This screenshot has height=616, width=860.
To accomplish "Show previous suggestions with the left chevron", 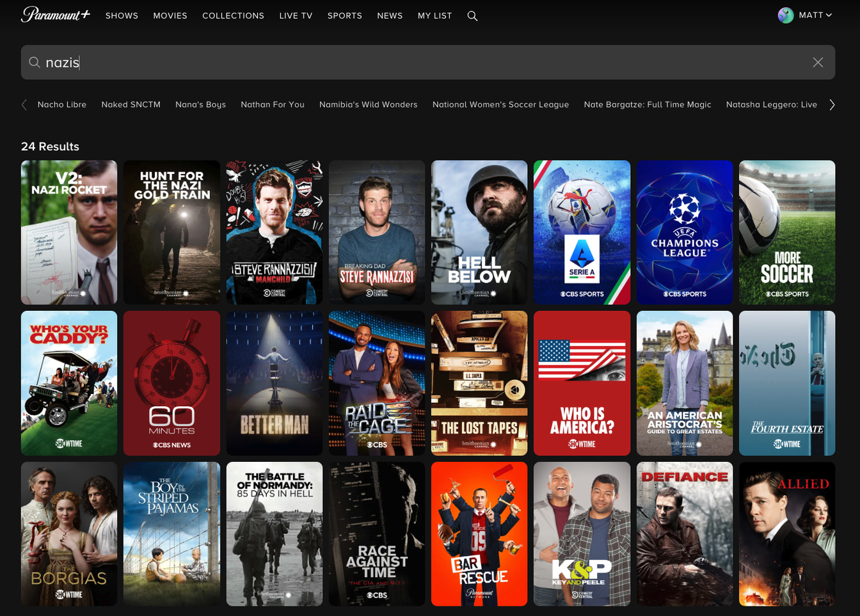I will [x=24, y=105].
